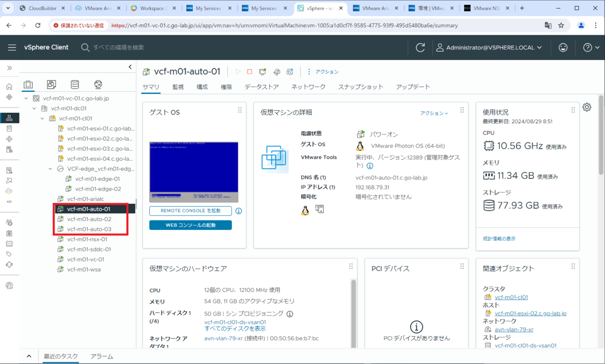Bookmark the page with the star icon
The width and height of the screenshot is (605, 364).
pyautogui.click(x=561, y=25)
